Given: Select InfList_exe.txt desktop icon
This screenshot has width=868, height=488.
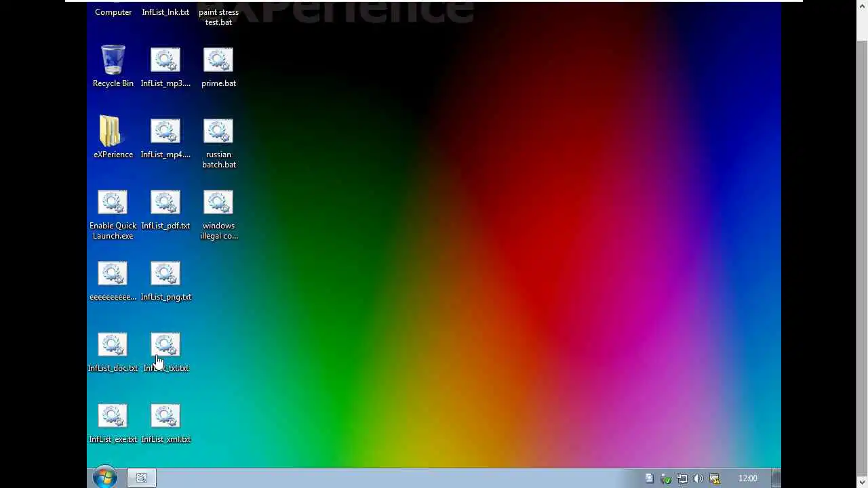Looking at the screenshot, I should [x=113, y=424].
